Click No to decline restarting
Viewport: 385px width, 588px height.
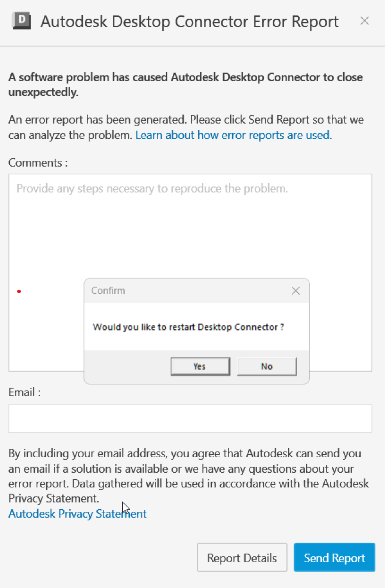click(266, 366)
